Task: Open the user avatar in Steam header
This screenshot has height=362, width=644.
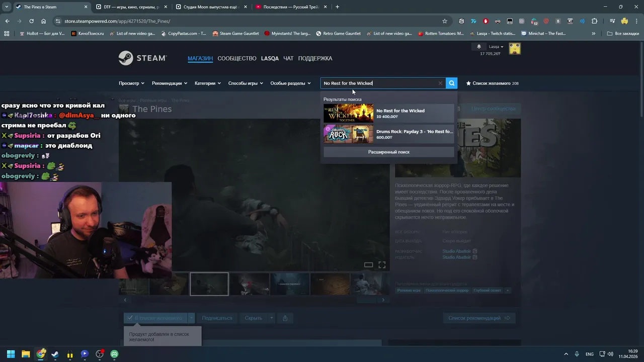Action: [x=515, y=48]
